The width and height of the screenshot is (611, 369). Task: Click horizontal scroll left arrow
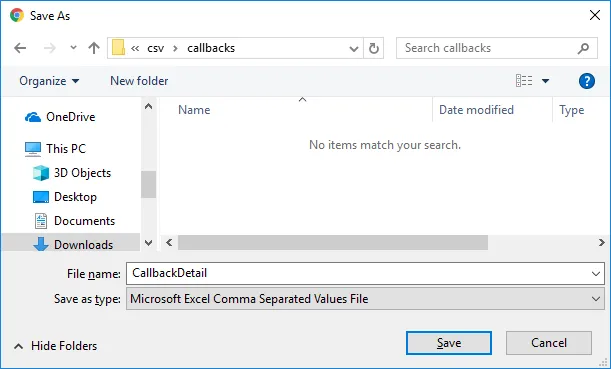(169, 243)
